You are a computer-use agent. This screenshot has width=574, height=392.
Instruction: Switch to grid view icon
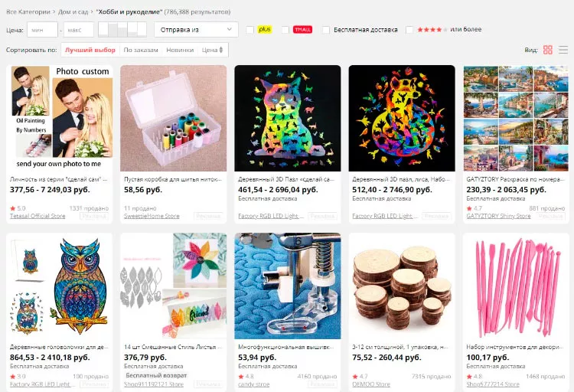point(548,50)
